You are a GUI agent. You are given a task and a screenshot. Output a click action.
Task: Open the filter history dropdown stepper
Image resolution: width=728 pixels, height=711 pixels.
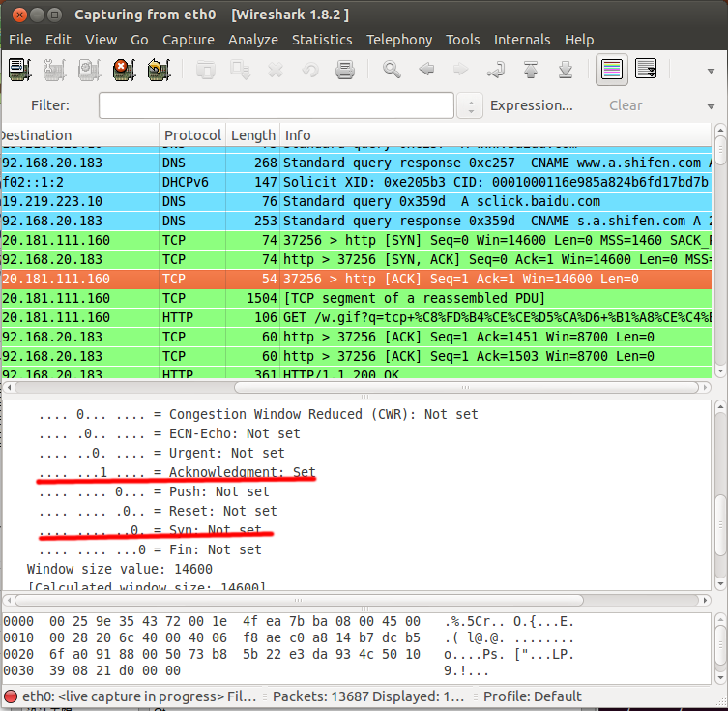[x=470, y=105]
